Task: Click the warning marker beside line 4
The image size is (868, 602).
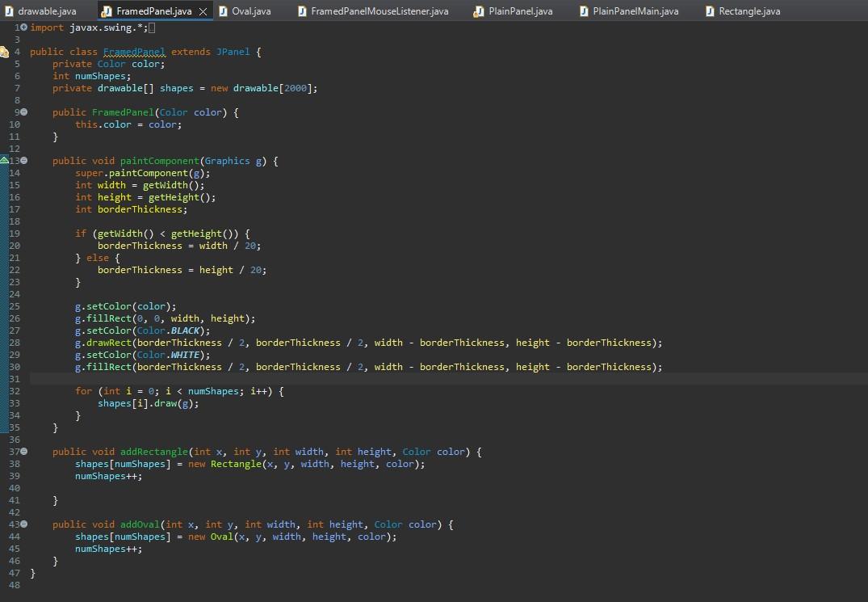Action: point(4,52)
